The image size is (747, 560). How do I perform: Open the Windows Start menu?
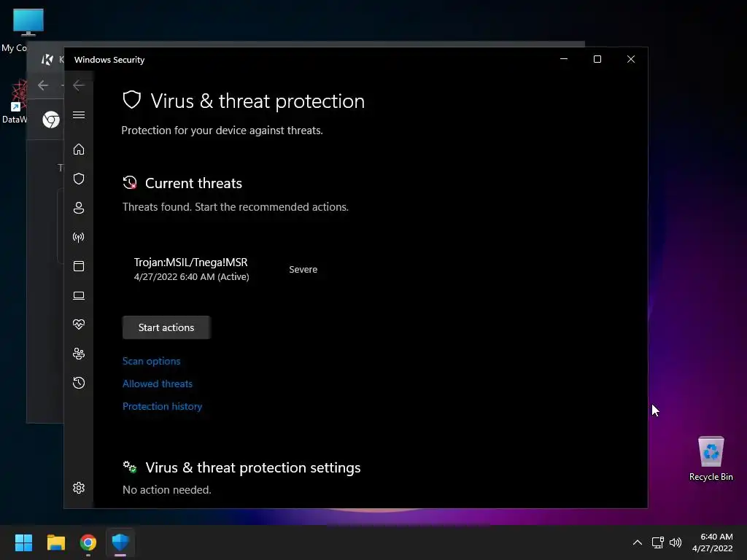[x=23, y=542]
